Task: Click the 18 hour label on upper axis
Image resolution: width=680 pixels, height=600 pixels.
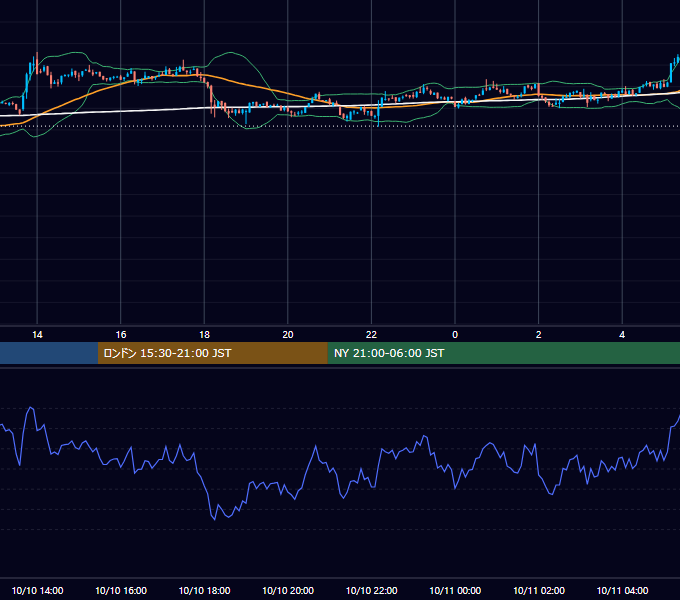Action: (204, 335)
